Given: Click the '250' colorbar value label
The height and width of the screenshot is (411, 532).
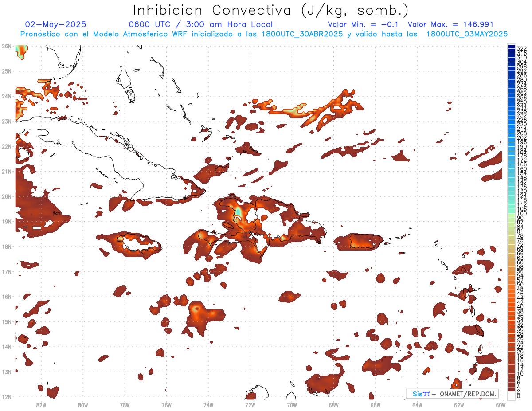Looking at the screenshot, I should click(x=522, y=102).
